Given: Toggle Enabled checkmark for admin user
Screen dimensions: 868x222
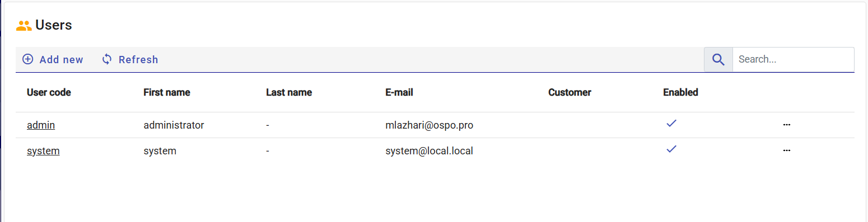Looking at the screenshot, I should [671, 124].
